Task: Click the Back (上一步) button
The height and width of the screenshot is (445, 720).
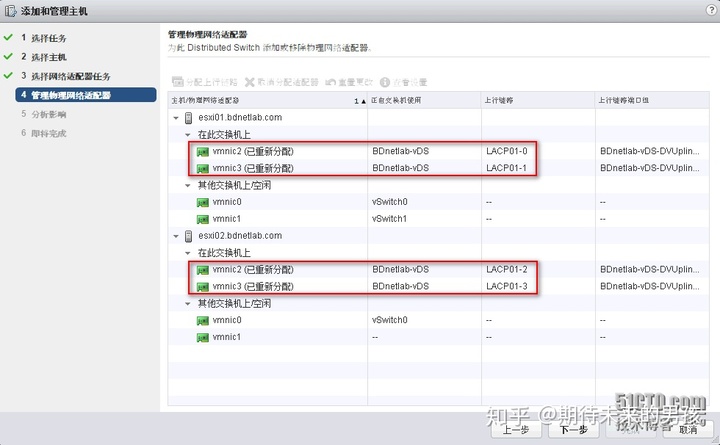Action: coord(516,429)
